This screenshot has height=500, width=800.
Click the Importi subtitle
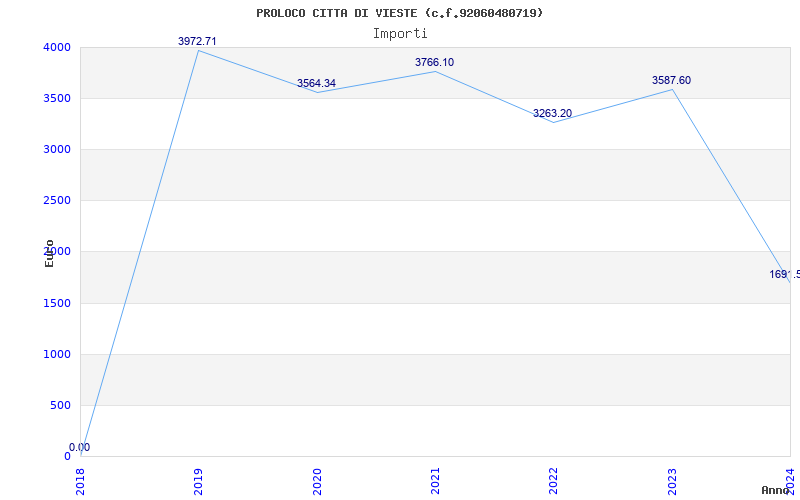tap(400, 34)
